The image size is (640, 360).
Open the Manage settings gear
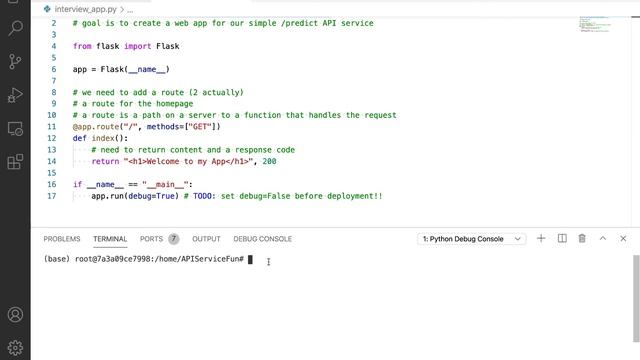tap(15, 348)
